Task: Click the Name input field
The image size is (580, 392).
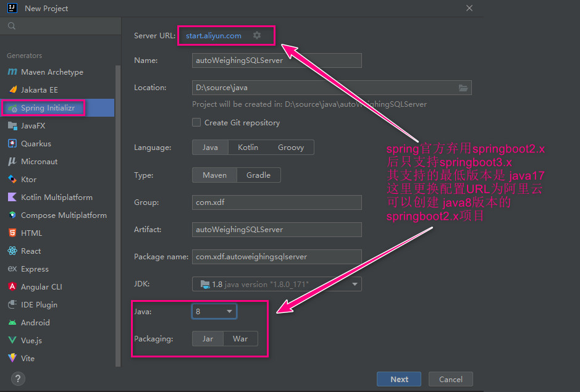Action: pos(277,60)
